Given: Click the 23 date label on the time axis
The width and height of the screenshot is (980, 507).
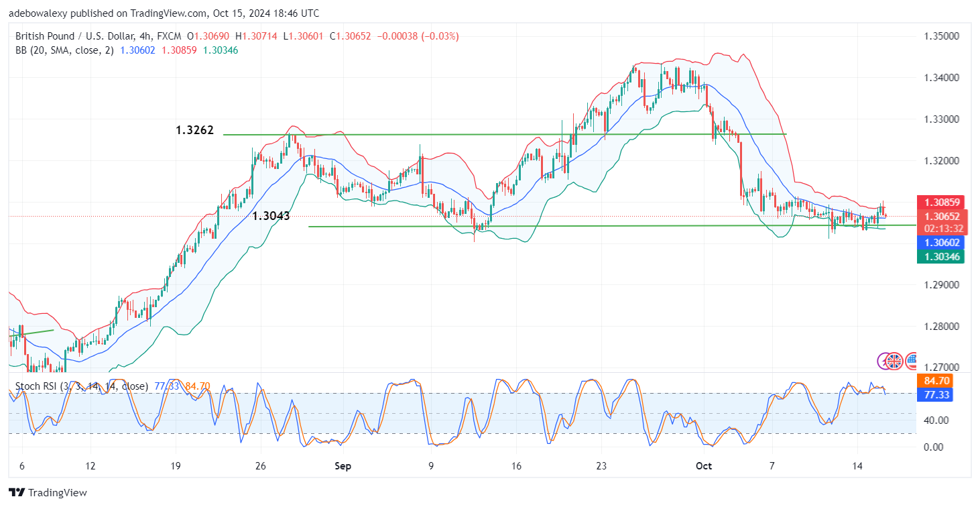Looking at the screenshot, I should (601, 465).
